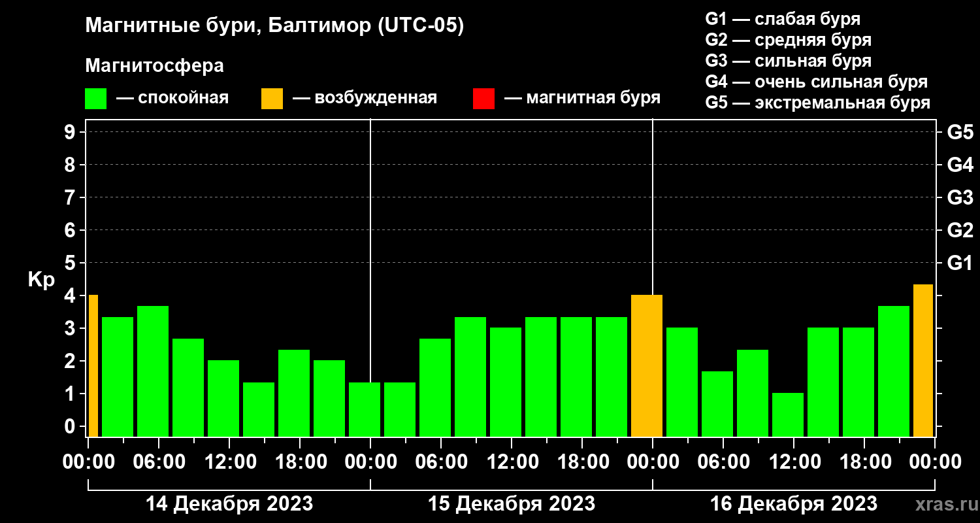
Task: Click the '— возбужденная' legend label
Action: [x=365, y=99]
